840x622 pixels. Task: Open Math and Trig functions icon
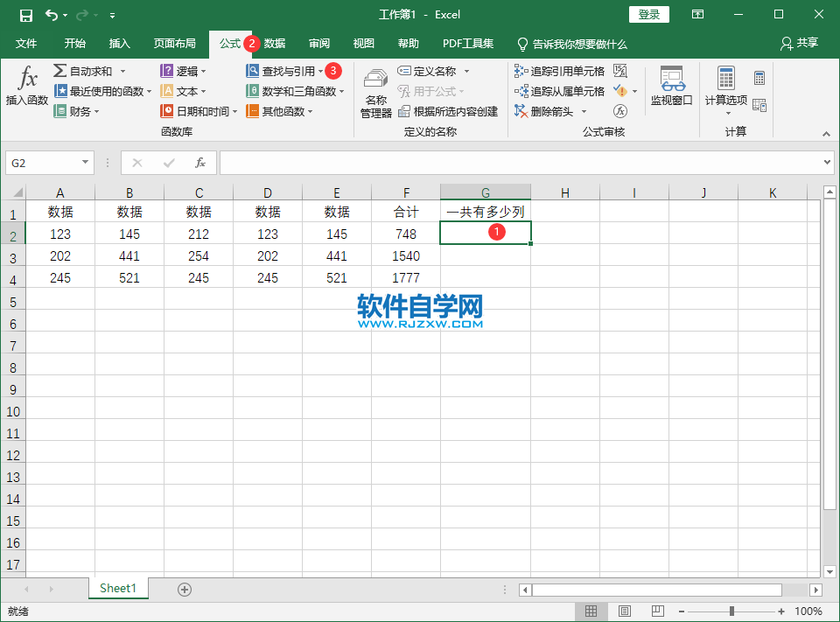click(x=252, y=91)
